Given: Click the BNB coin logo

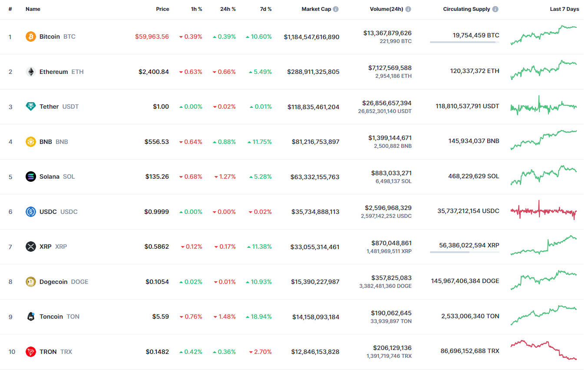Looking at the screenshot, I should [30, 142].
